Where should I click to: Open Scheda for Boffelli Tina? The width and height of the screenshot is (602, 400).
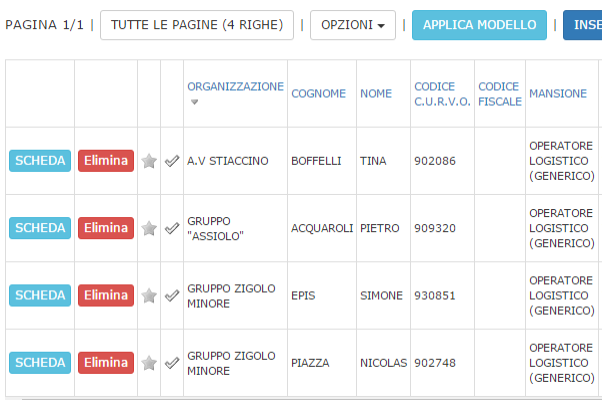point(40,161)
